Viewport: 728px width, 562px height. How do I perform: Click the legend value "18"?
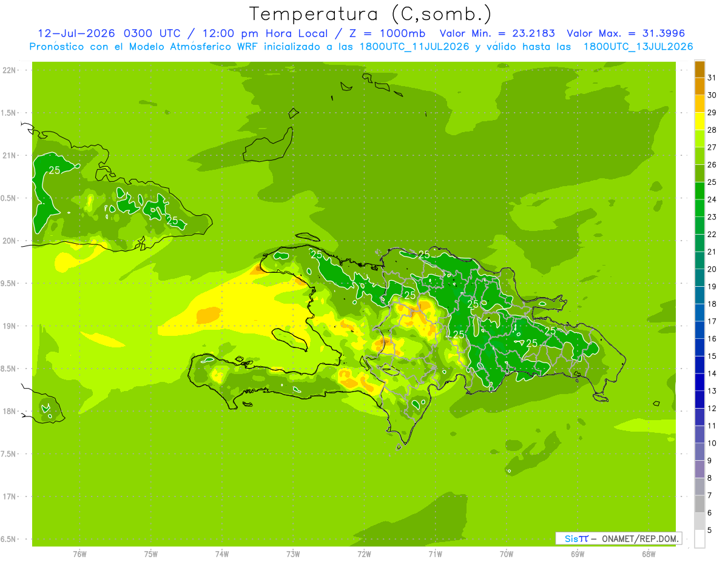712,304
